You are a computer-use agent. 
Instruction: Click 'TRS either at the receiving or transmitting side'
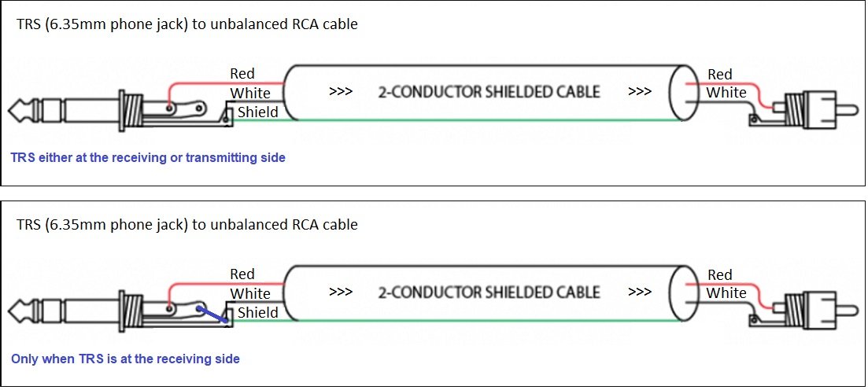(x=149, y=158)
